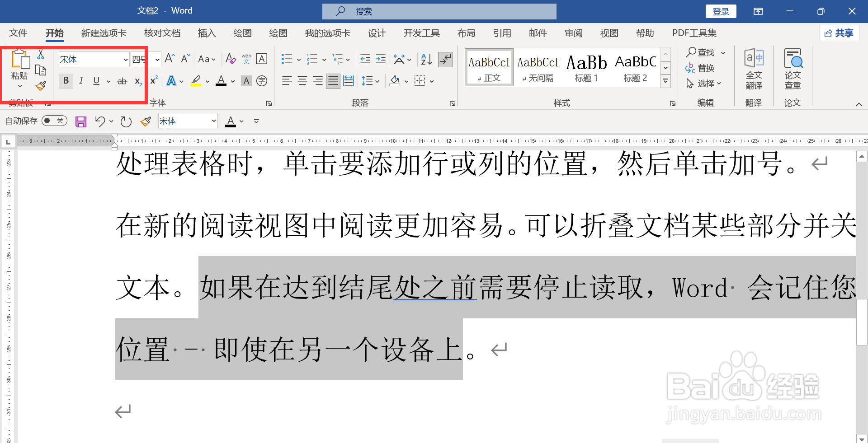This screenshot has height=443, width=868.
Task: Open font dialog launcher in 字体 group
Action: tap(269, 103)
